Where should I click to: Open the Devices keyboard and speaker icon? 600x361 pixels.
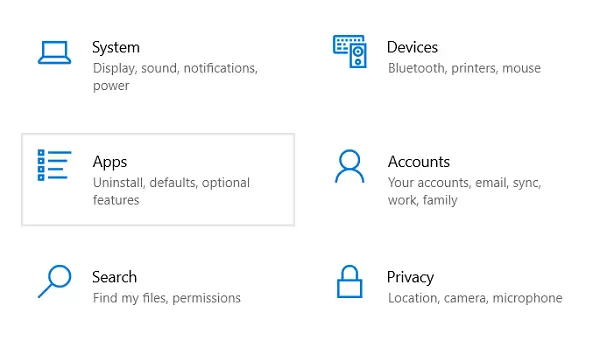[x=350, y=51]
